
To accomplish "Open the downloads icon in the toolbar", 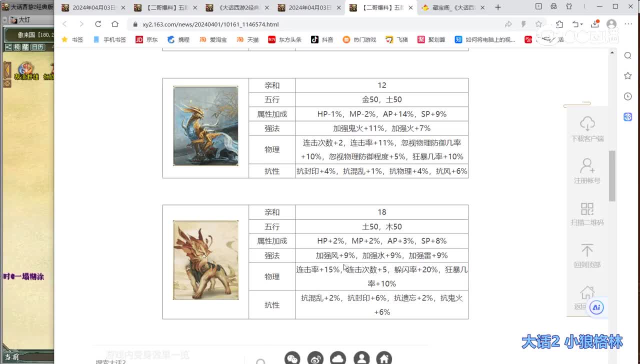I will 595,24.
